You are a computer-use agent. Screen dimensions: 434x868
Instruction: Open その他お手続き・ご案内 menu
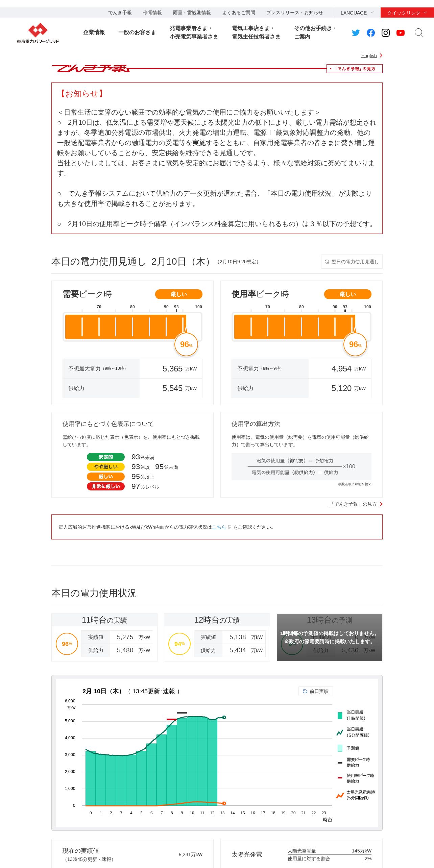tap(315, 32)
